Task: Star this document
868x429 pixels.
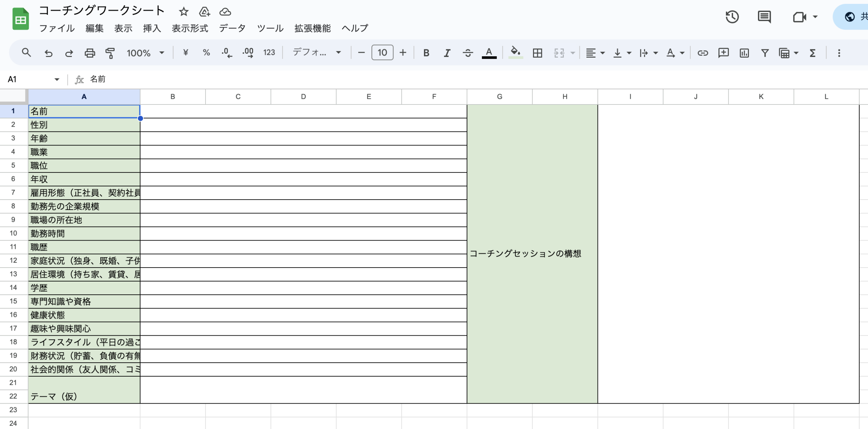Action: tap(183, 12)
